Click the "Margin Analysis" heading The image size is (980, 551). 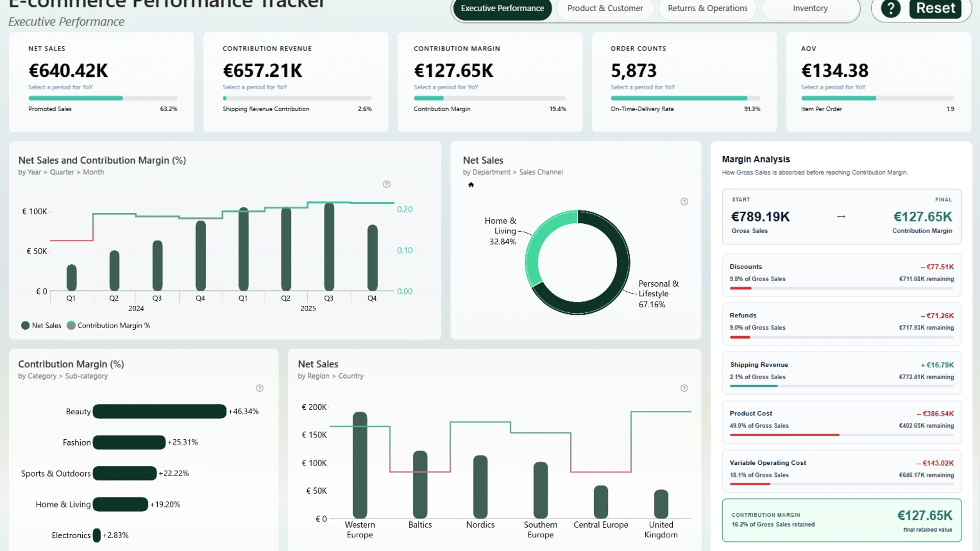coord(755,160)
